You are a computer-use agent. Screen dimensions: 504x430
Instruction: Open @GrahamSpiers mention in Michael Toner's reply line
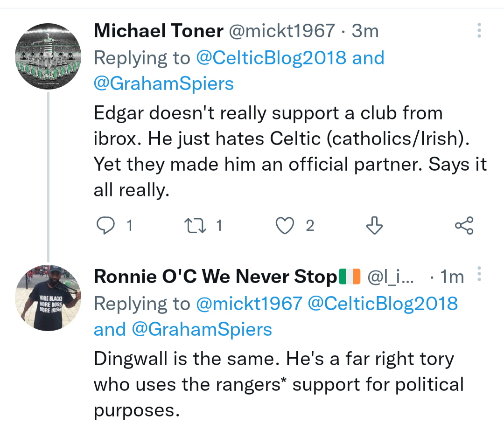coord(164,84)
